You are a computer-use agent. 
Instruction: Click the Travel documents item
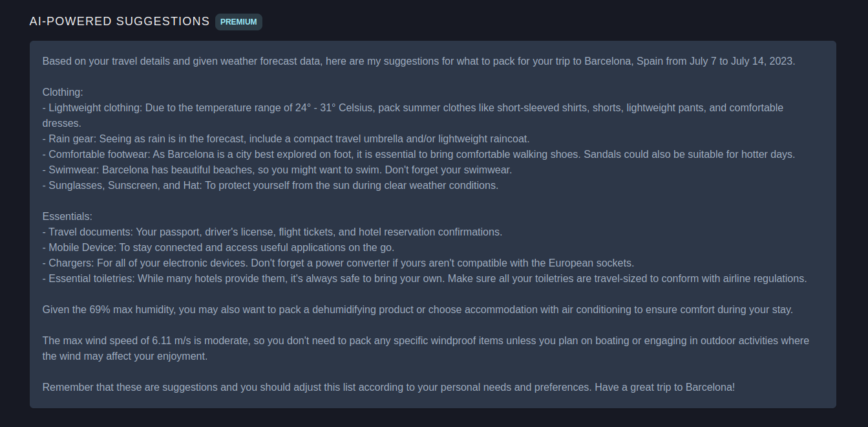tap(272, 232)
